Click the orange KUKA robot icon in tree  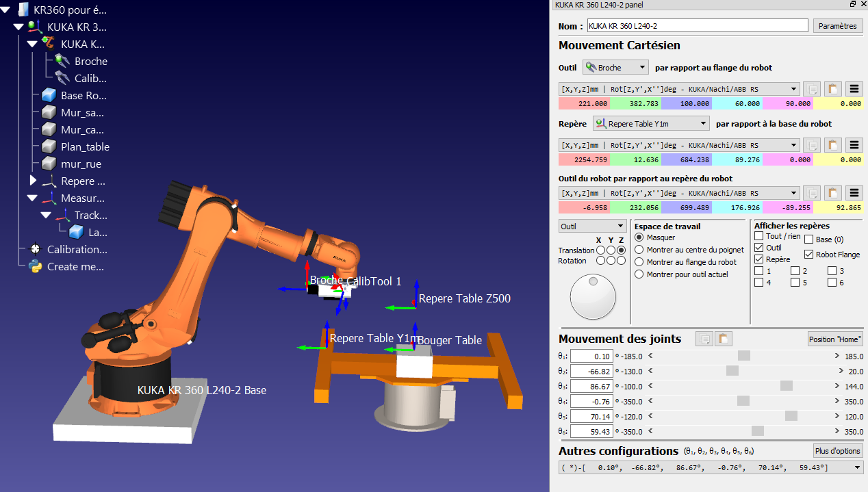coord(49,44)
